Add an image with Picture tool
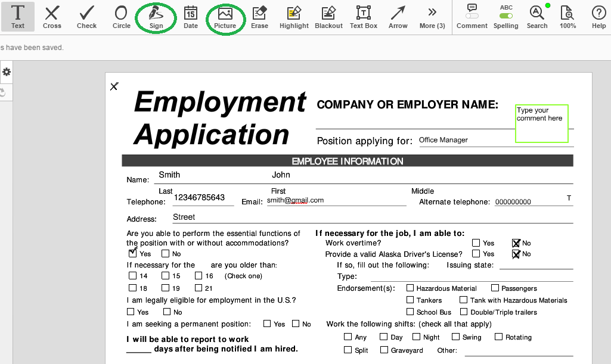 click(225, 17)
